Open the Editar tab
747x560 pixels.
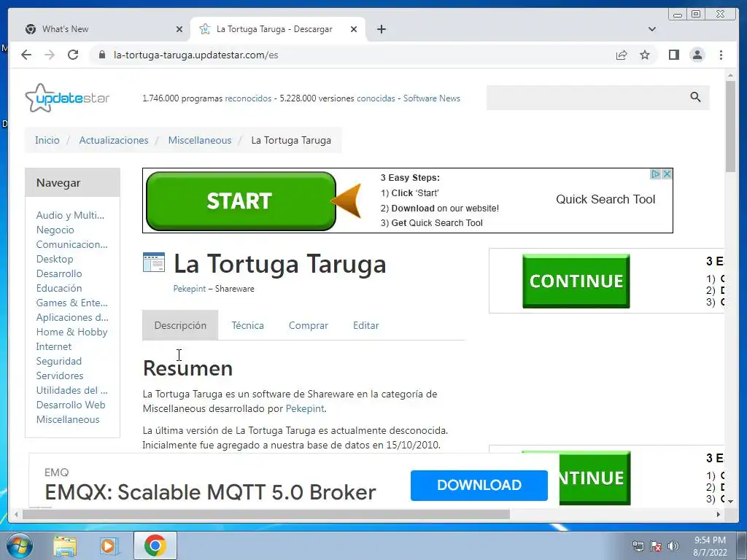366,325
